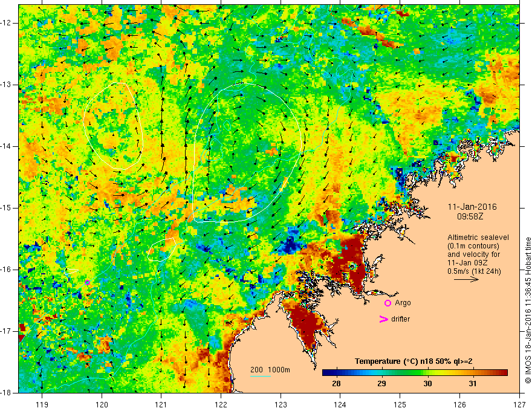Click the 0.5m/s velocity scale arrow
The width and height of the screenshot is (532, 411).
[466, 279]
